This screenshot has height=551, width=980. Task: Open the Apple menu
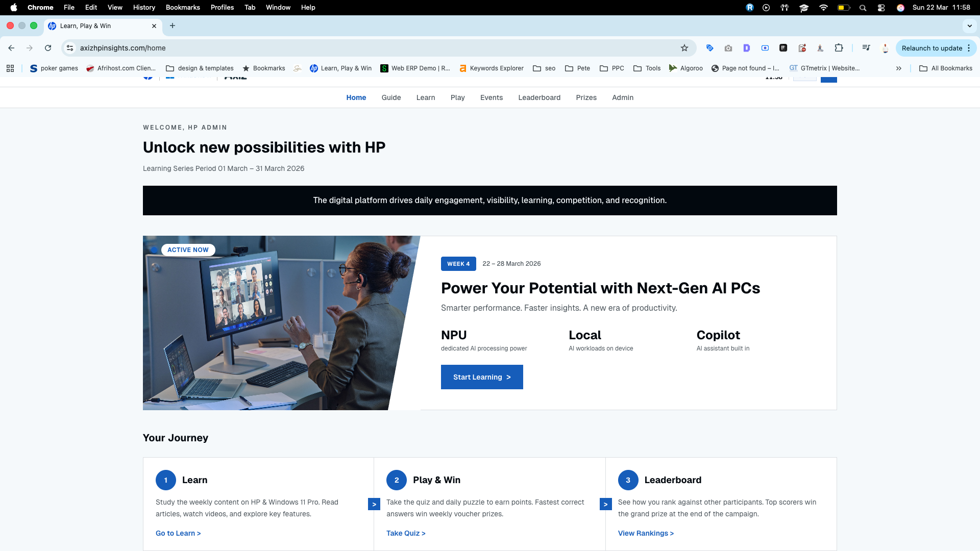coord(14,8)
